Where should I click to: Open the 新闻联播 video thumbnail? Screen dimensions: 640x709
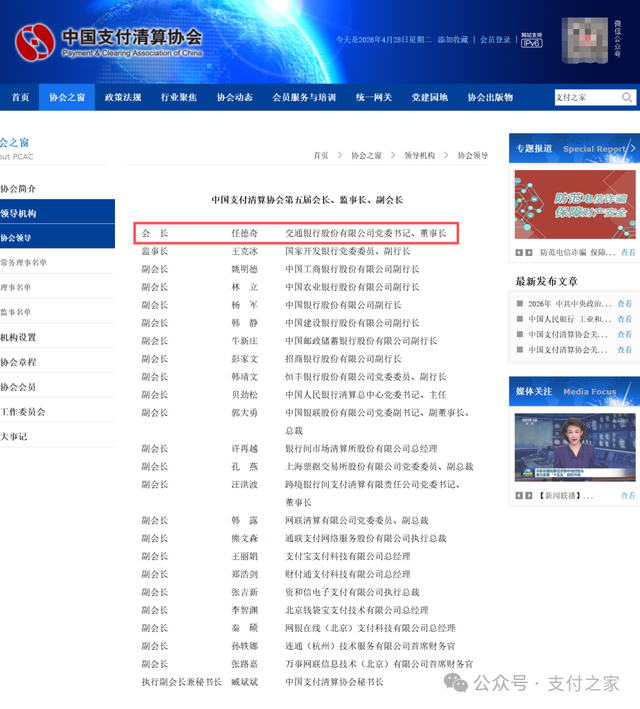click(575, 447)
